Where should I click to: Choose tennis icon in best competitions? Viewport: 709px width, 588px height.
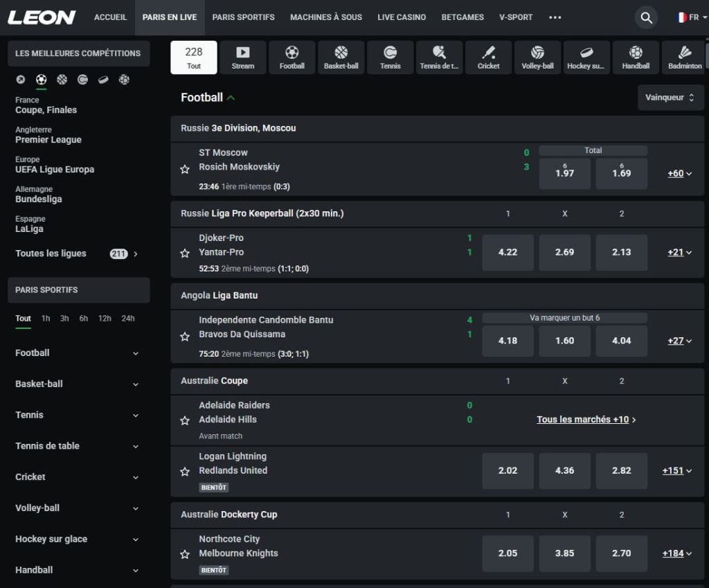[x=83, y=80]
